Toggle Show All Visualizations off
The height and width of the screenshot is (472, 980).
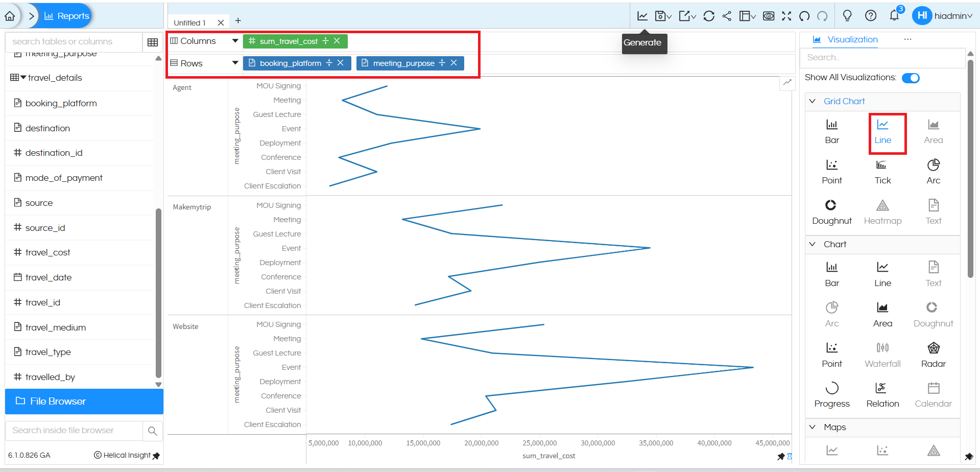[911, 78]
